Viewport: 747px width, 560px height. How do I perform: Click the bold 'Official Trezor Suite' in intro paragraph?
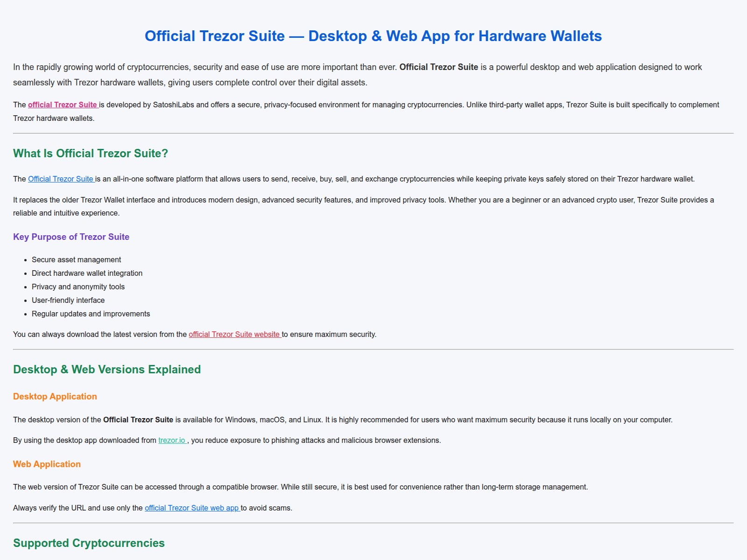point(439,67)
